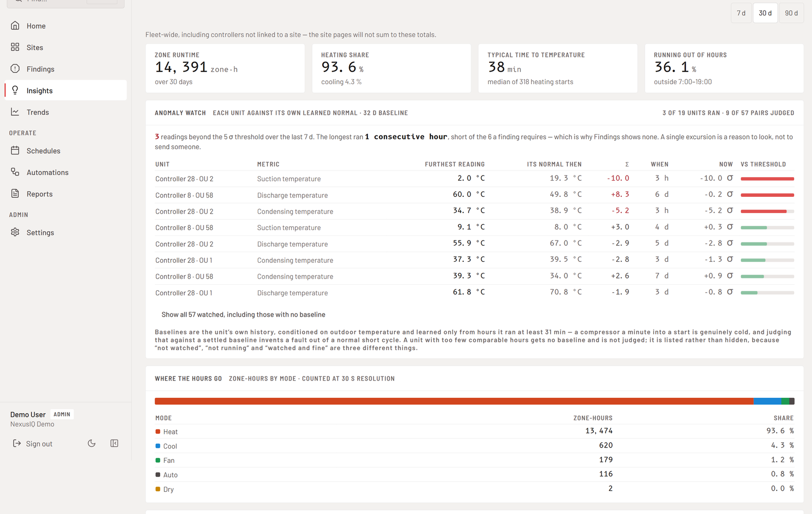Viewport: 812px width, 514px height.
Task: Click the Zone Runtime summary card
Action: [x=225, y=68]
